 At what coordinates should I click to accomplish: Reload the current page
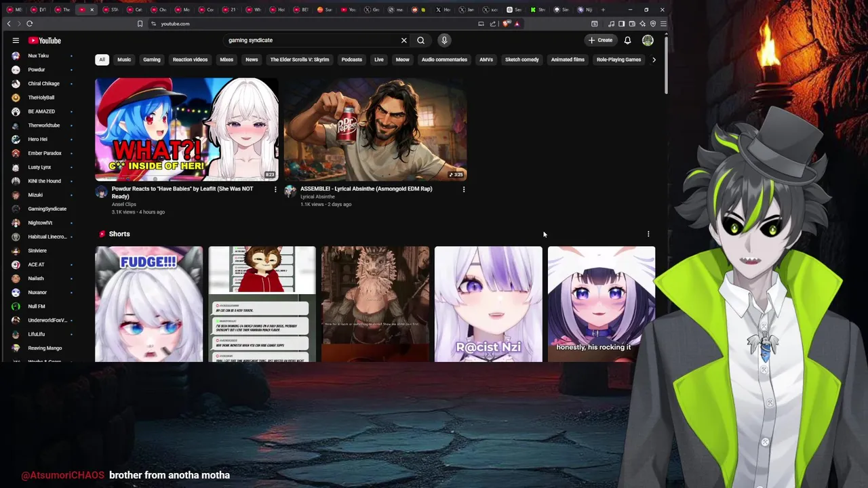pos(30,24)
